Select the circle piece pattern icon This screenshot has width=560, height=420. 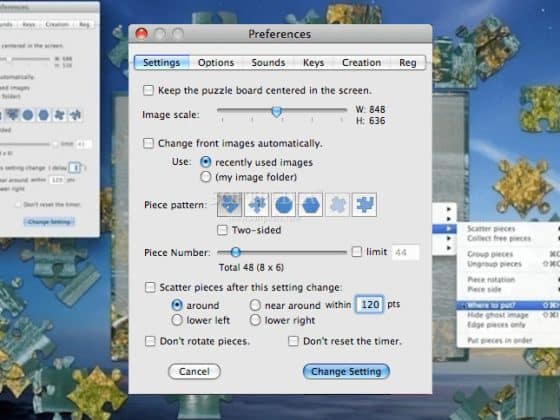click(284, 205)
